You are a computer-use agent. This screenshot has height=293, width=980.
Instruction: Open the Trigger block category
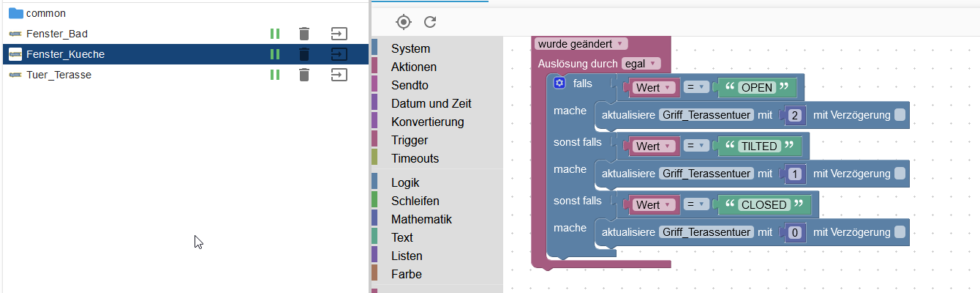[410, 140]
